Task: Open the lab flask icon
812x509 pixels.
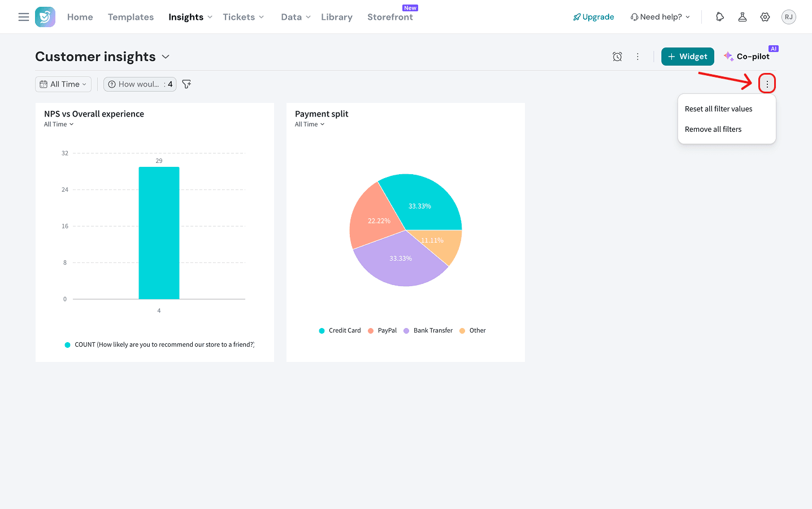Action: (742, 17)
